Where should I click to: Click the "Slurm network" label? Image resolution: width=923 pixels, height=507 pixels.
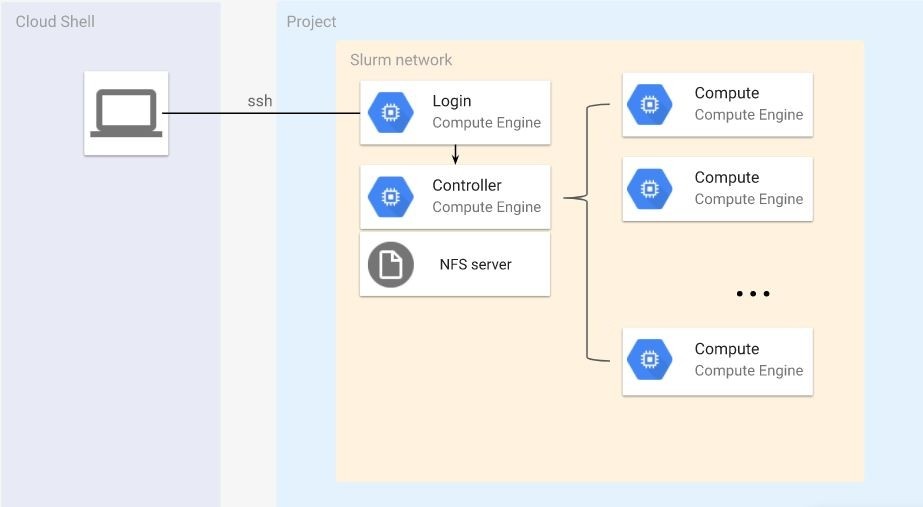(401, 60)
